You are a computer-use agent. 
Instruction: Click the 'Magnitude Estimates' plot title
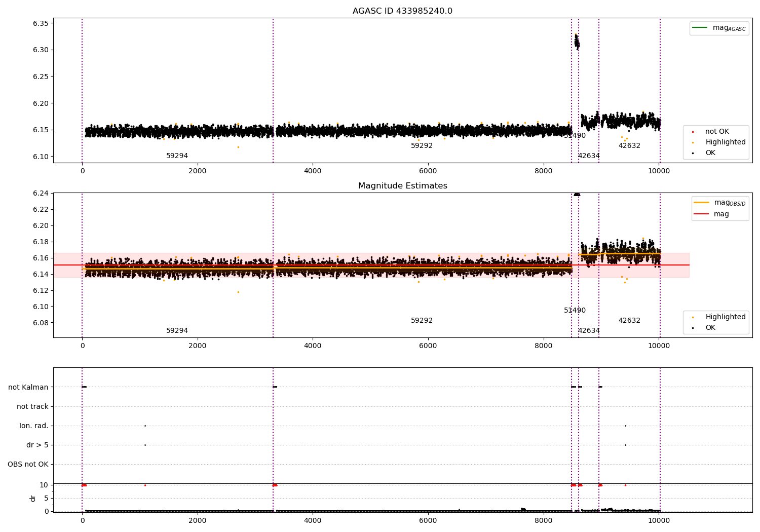click(402, 186)
